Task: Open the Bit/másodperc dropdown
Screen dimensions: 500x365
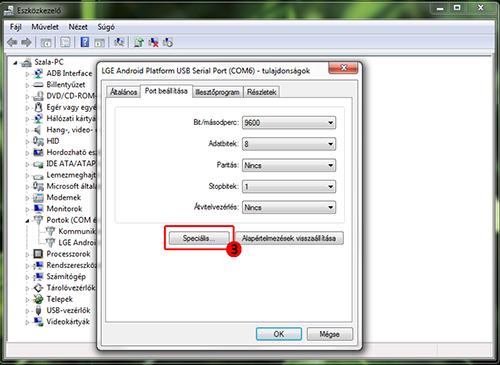Action: click(289, 123)
